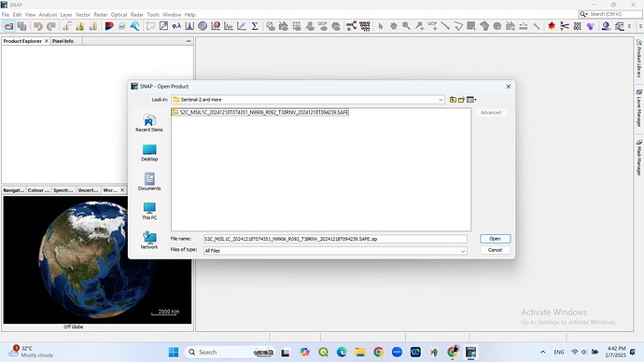Screen dimensions: 644x362
Task: Click the Redo arrow in the toolbar
Action: pyautogui.click(x=51, y=26)
